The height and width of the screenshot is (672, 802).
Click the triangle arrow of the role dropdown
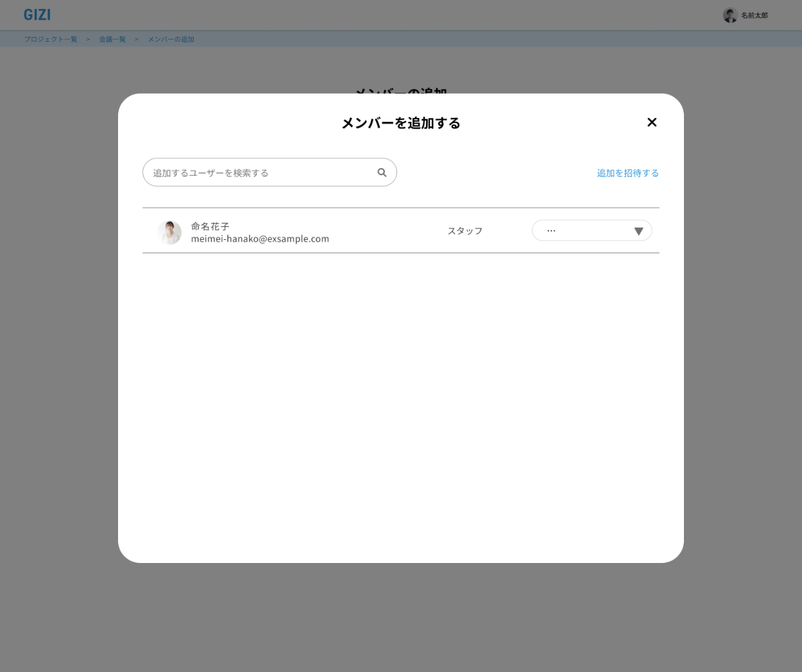click(x=638, y=231)
